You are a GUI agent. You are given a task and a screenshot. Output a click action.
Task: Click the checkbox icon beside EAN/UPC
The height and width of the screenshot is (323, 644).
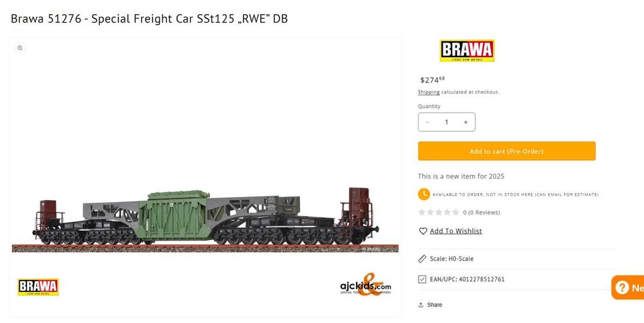[x=422, y=279]
